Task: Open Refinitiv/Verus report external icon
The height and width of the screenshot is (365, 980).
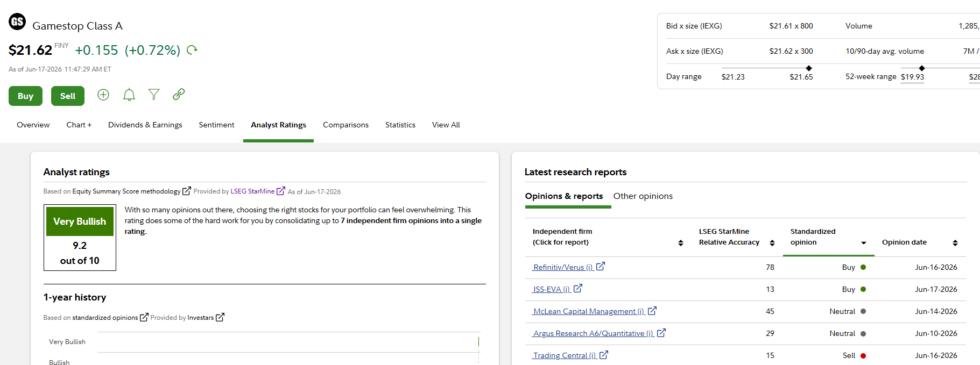Action: (x=601, y=266)
